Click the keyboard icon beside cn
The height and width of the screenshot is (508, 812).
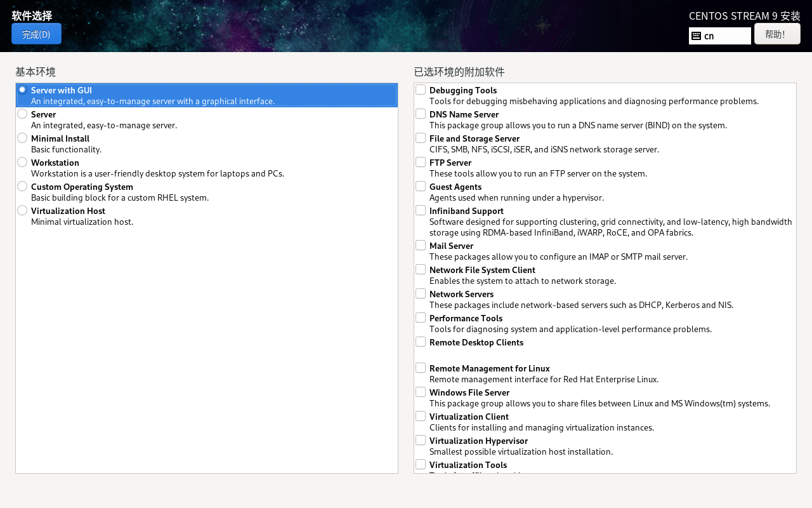(696, 36)
